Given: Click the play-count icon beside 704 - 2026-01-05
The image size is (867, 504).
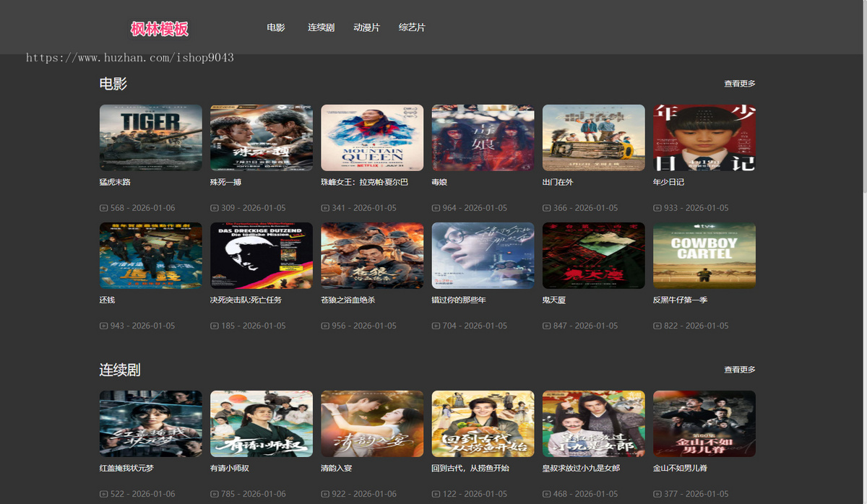Looking at the screenshot, I should pos(436,326).
